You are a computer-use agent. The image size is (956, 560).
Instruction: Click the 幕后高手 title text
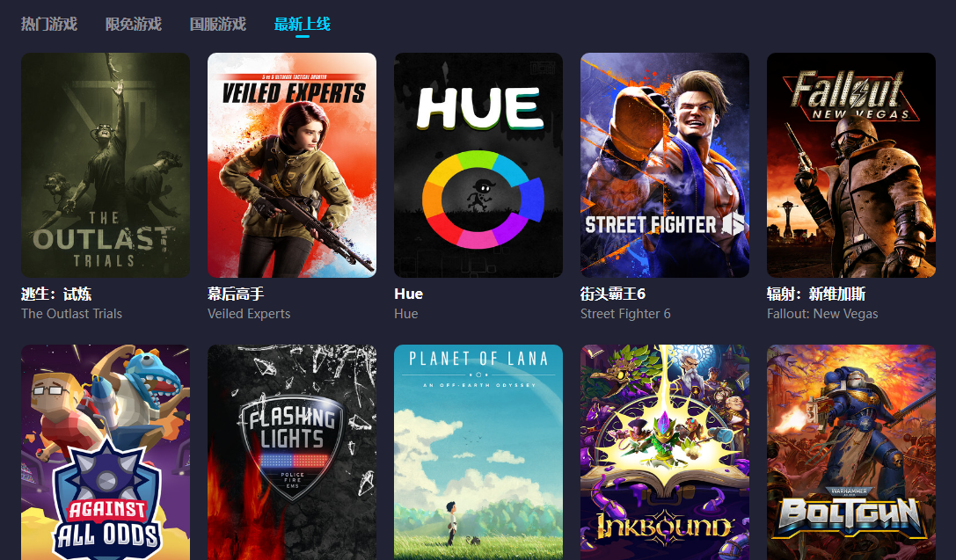pyautogui.click(x=236, y=295)
